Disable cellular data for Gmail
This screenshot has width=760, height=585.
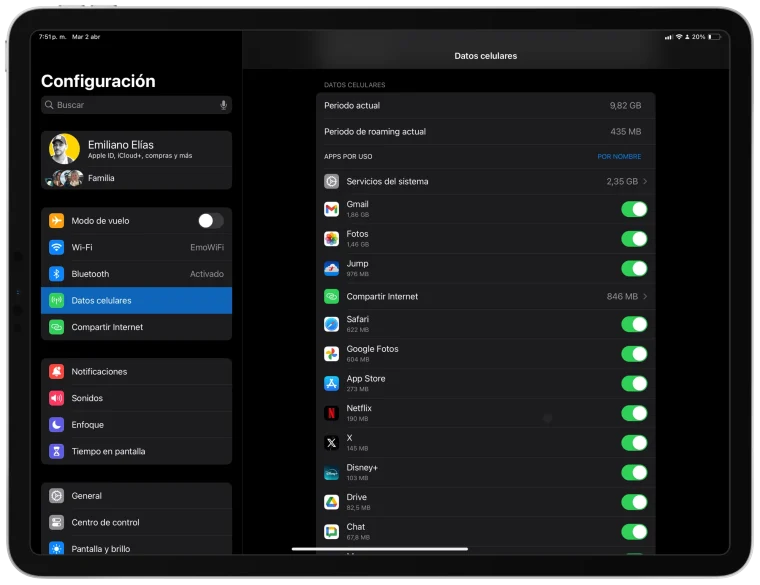tap(634, 209)
